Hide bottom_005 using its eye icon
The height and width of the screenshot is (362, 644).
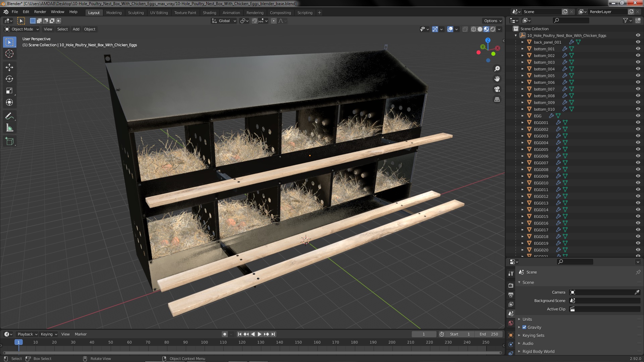coord(638,76)
